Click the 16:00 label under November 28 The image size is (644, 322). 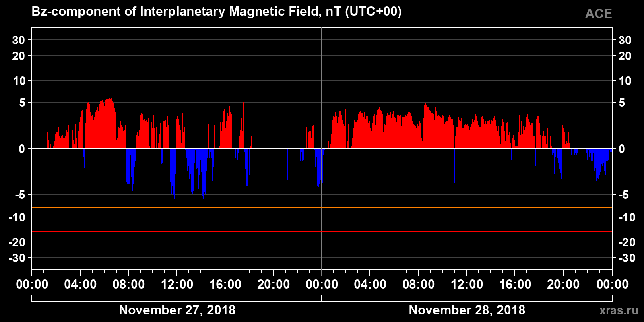pyautogui.click(x=515, y=285)
